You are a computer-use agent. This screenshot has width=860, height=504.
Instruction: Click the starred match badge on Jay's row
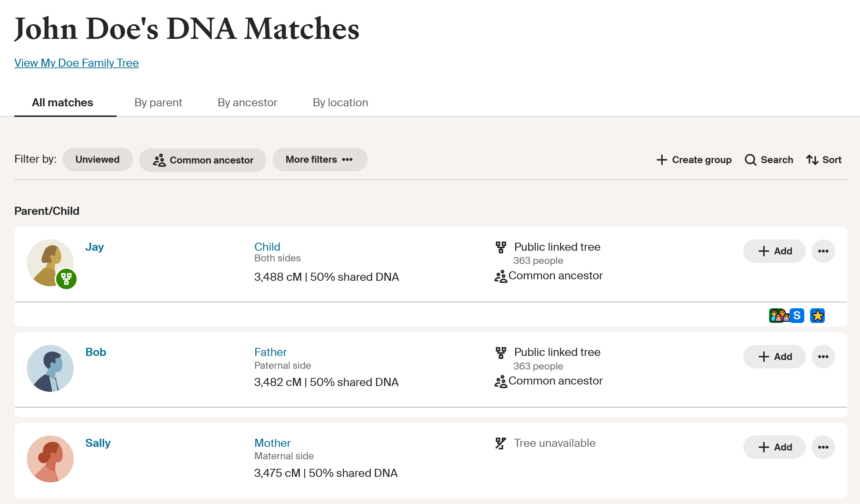[817, 315]
